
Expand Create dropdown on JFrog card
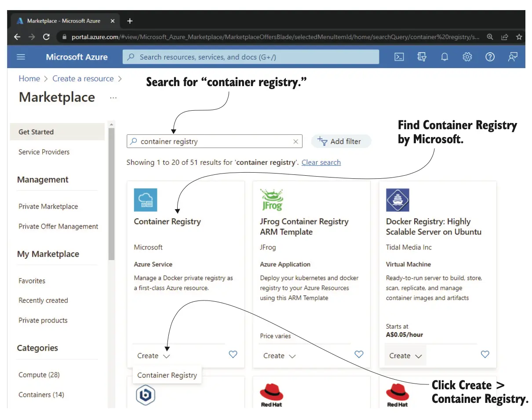coord(280,356)
